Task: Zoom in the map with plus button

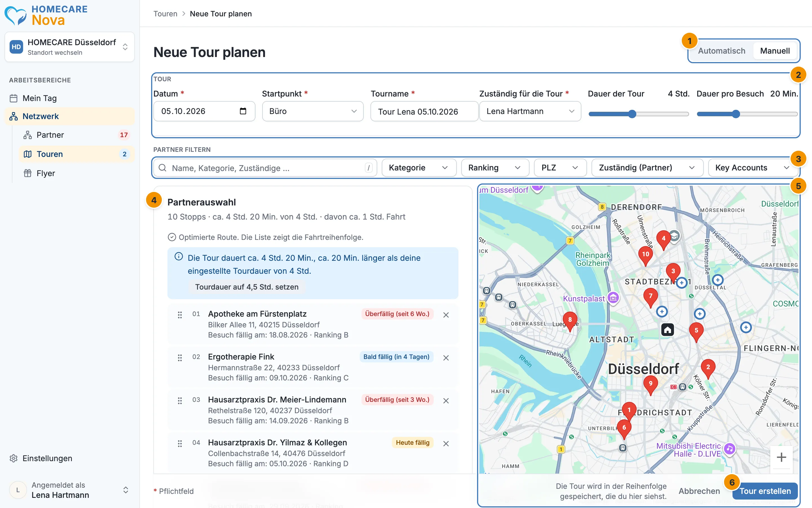Action: 782,457
